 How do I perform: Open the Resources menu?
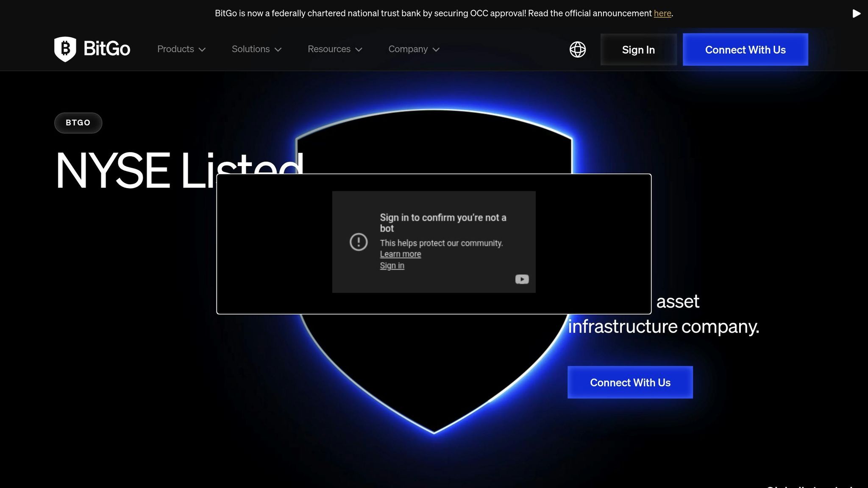click(x=335, y=49)
